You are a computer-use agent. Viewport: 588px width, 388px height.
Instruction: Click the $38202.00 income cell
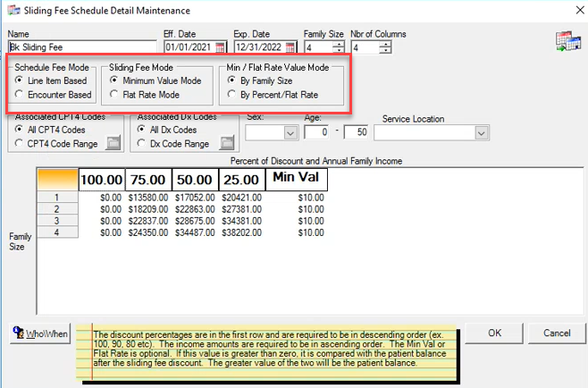241,232
